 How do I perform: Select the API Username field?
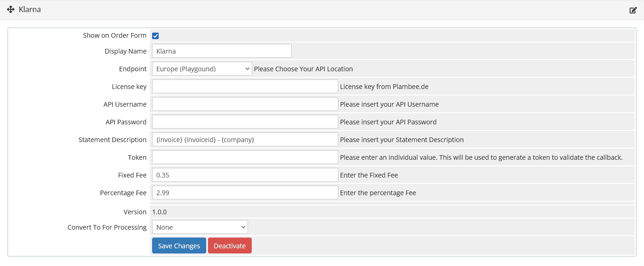point(245,104)
